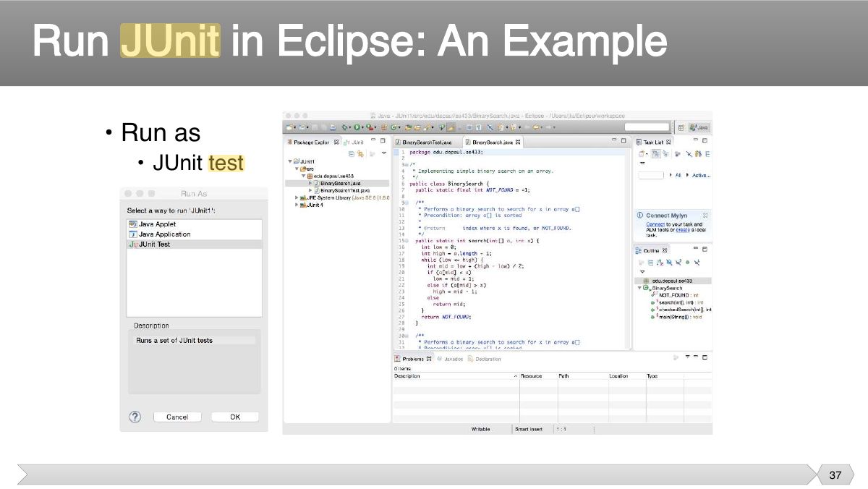Click Collapse All icon in Package Explorer
Screen dimensions: 868x489
[352, 153]
